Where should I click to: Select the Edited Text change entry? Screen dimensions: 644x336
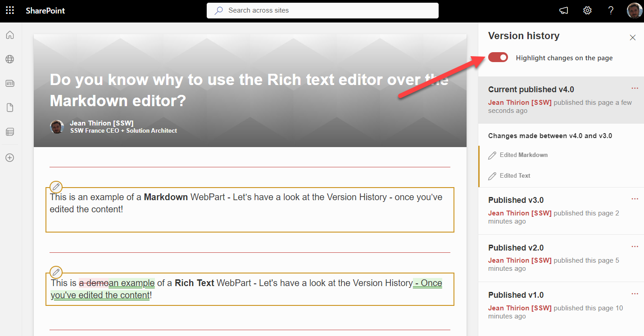coord(515,175)
